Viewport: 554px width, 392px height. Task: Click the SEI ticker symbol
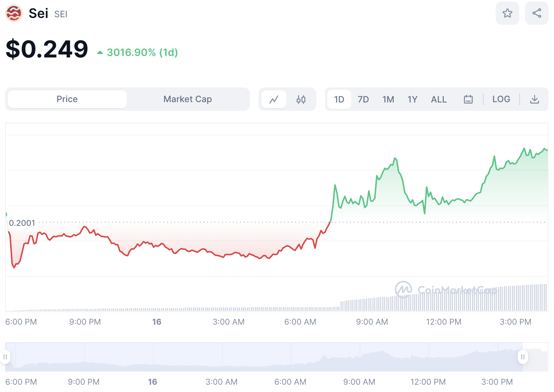61,14
